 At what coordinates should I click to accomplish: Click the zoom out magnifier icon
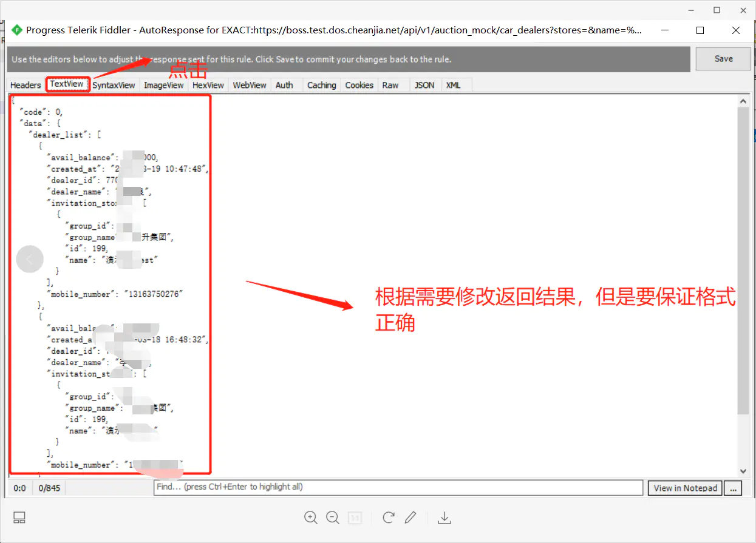pos(333,518)
